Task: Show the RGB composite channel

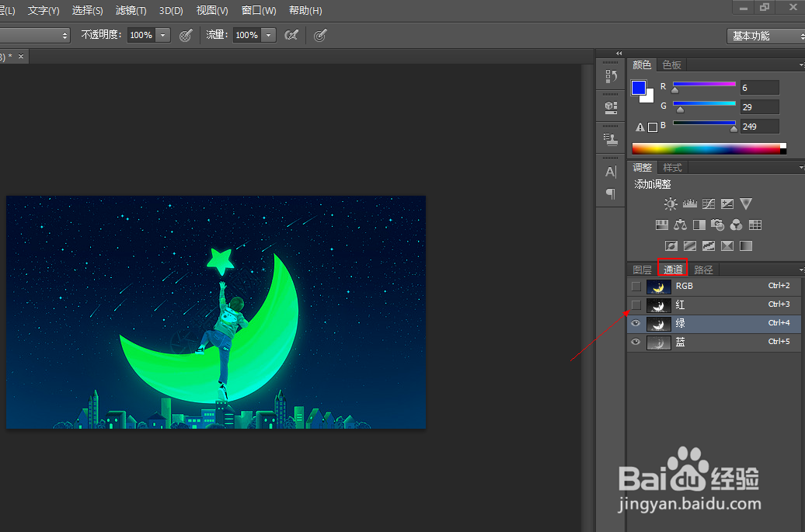Action: 636,286
